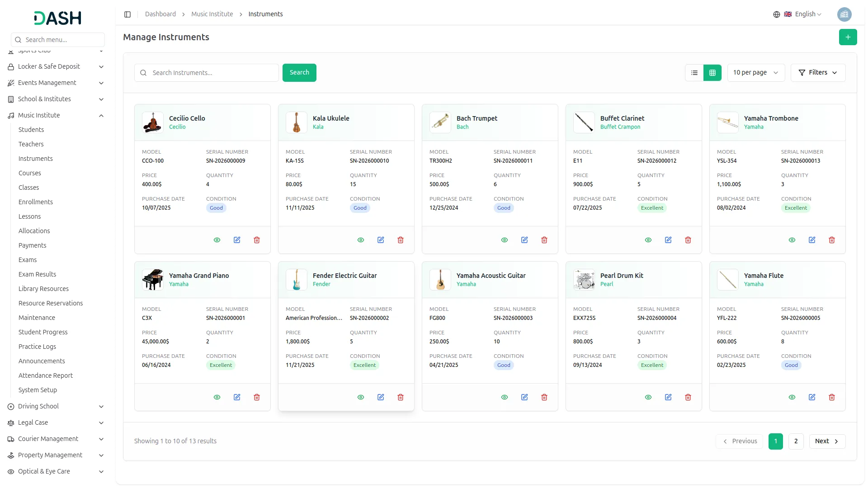Delete the Cecilio Cello instrument
This screenshot has height=488, width=868.
tap(257, 240)
